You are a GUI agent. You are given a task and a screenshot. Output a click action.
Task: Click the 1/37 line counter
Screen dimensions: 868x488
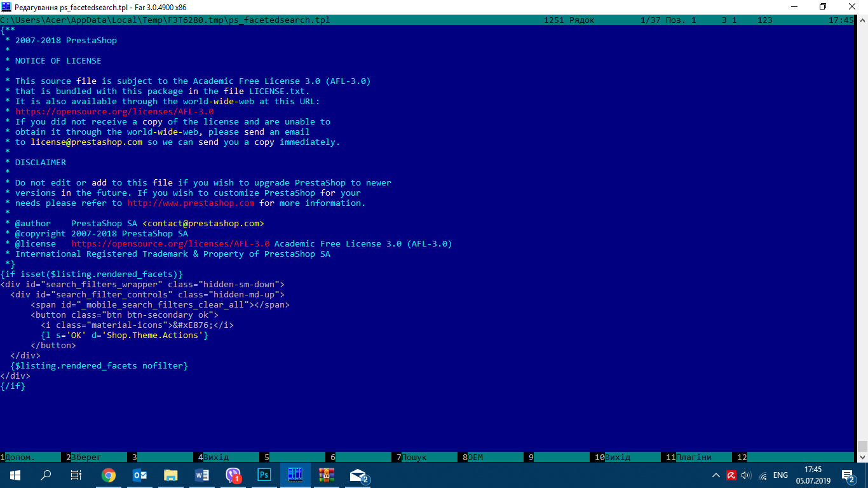pos(651,20)
